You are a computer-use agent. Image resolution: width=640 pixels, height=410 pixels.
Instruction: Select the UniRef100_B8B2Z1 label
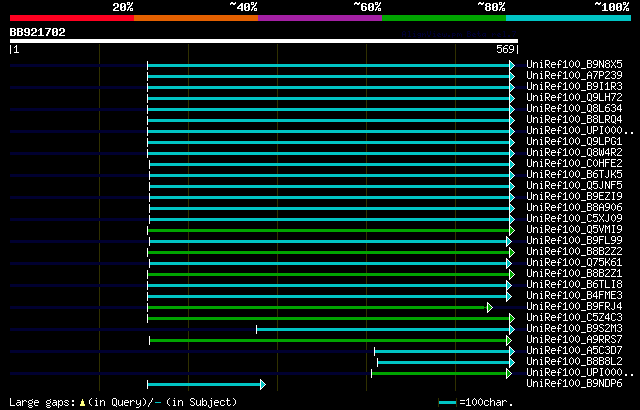point(574,274)
